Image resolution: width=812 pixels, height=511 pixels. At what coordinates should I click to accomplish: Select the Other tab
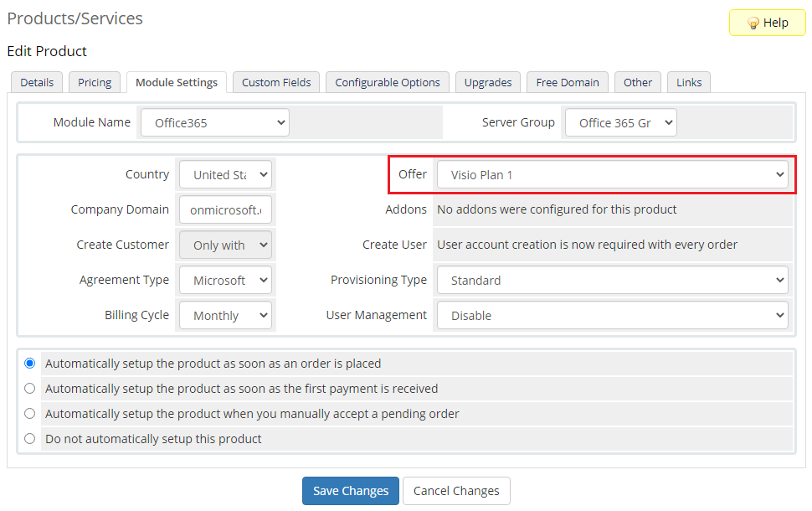tap(638, 82)
